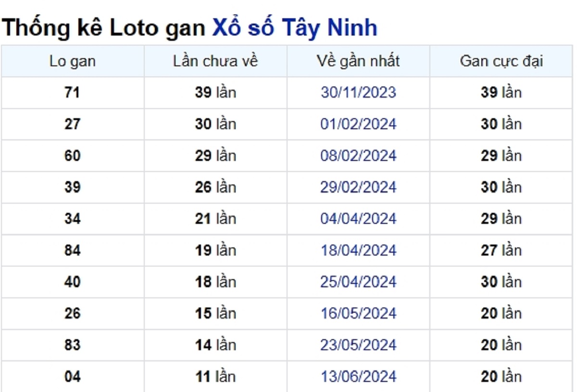Select lo gan number 84
Viewport: 577px width, 392px height.
(x=72, y=250)
